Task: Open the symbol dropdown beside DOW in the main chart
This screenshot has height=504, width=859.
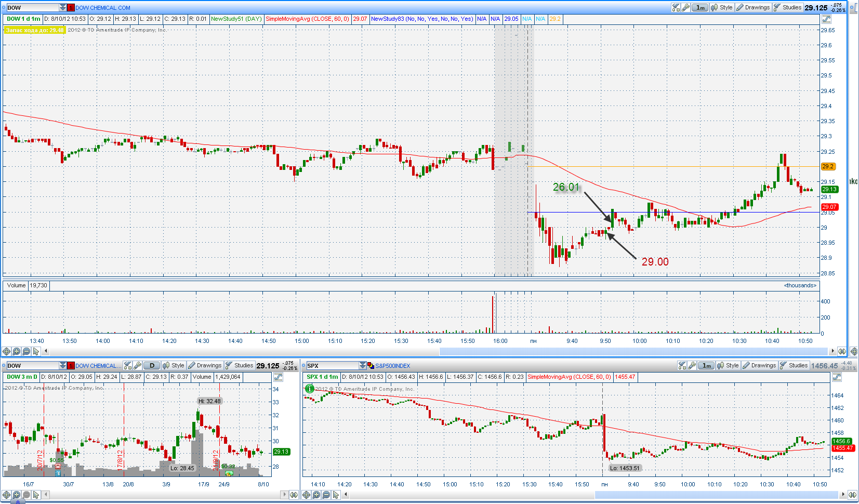Action: [63, 8]
